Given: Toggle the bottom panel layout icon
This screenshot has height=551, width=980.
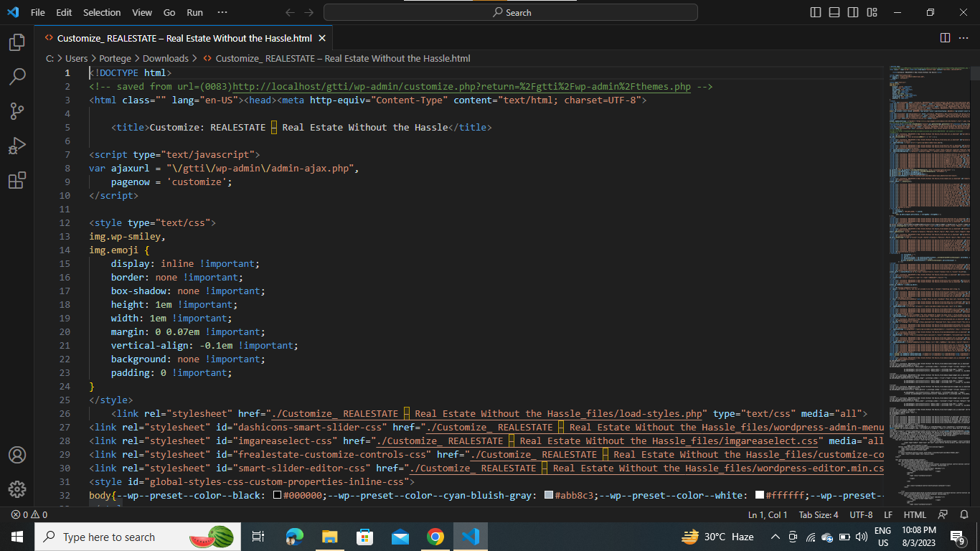Looking at the screenshot, I should tap(834, 12).
